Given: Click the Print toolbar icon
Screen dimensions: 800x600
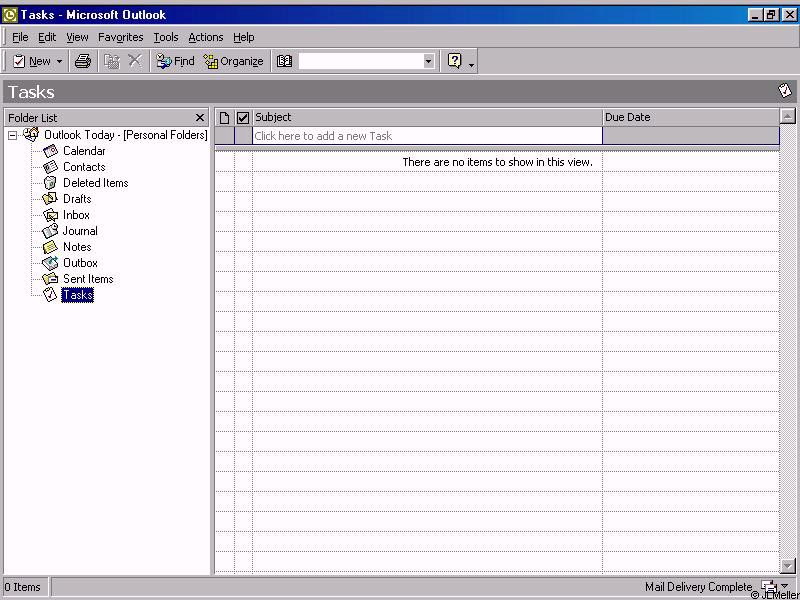Looking at the screenshot, I should pyautogui.click(x=83, y=61).
